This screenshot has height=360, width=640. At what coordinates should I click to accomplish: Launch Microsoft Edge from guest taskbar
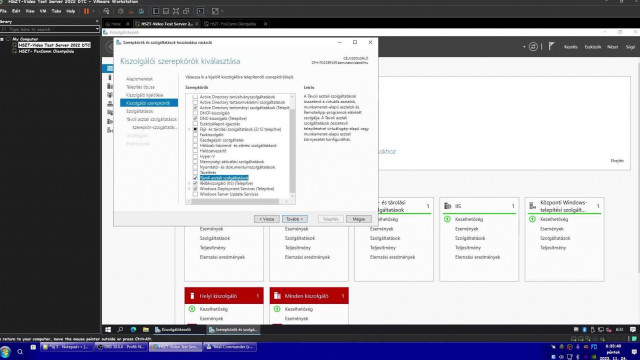pos(133,329)
